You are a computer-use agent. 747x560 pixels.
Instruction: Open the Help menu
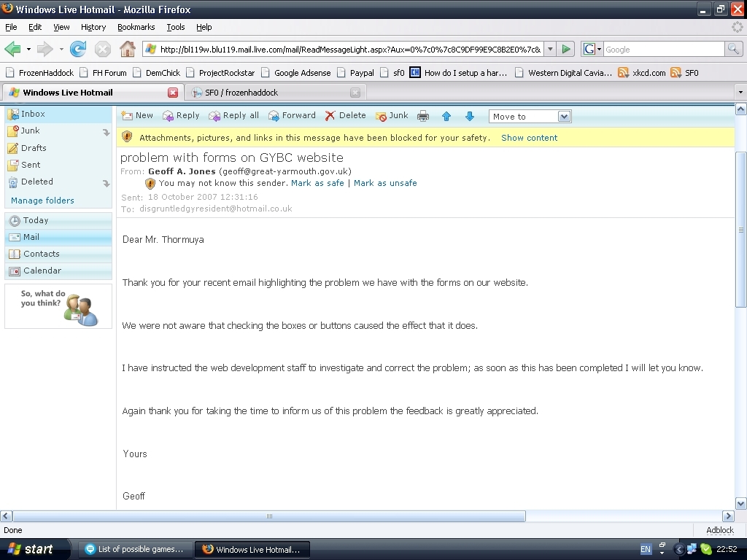(x=204, y=27)
